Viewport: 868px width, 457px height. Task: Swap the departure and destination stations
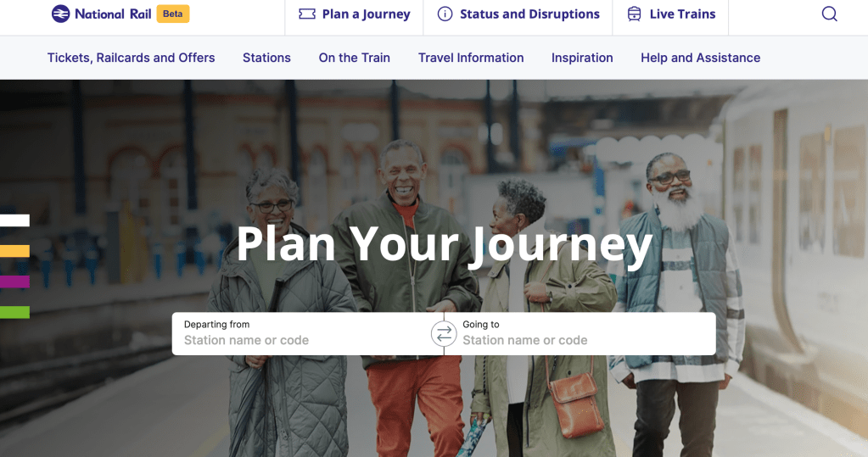[x=444, y=333]
